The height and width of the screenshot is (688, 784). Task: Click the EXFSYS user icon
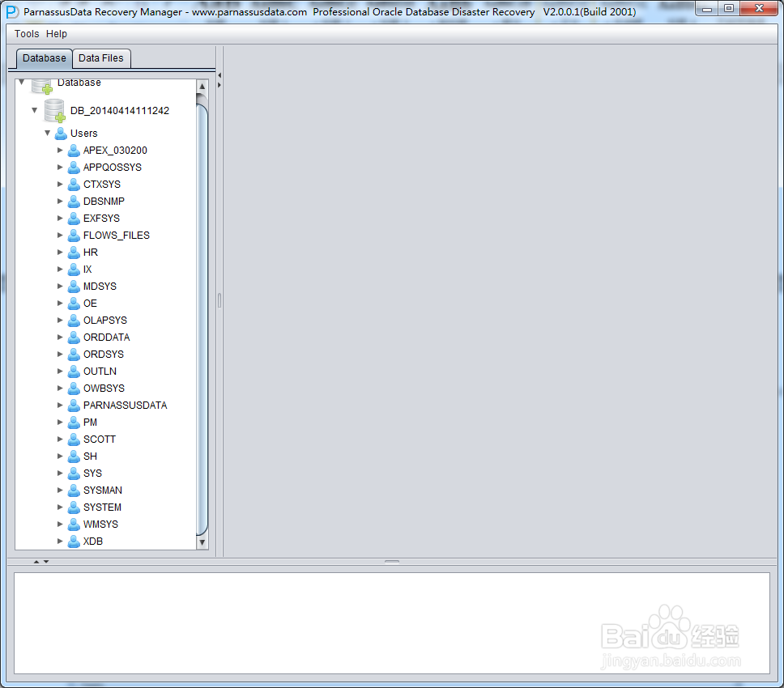point(74,219)
